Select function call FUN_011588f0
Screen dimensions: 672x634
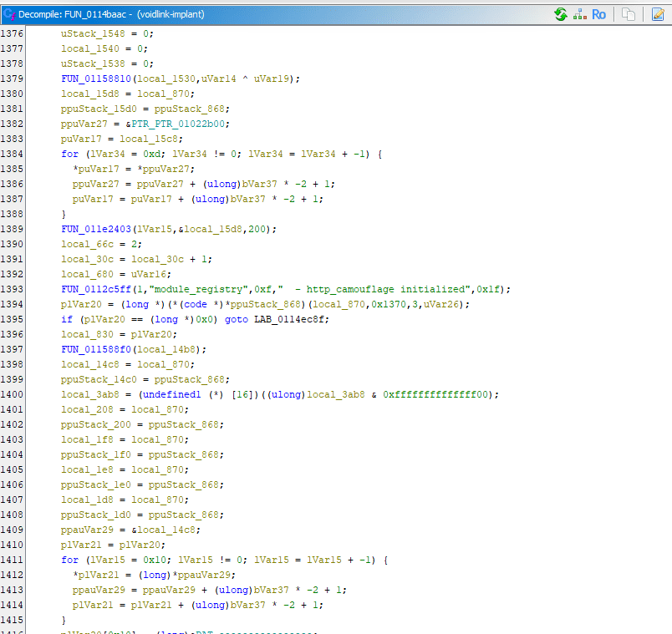(96, 349)
